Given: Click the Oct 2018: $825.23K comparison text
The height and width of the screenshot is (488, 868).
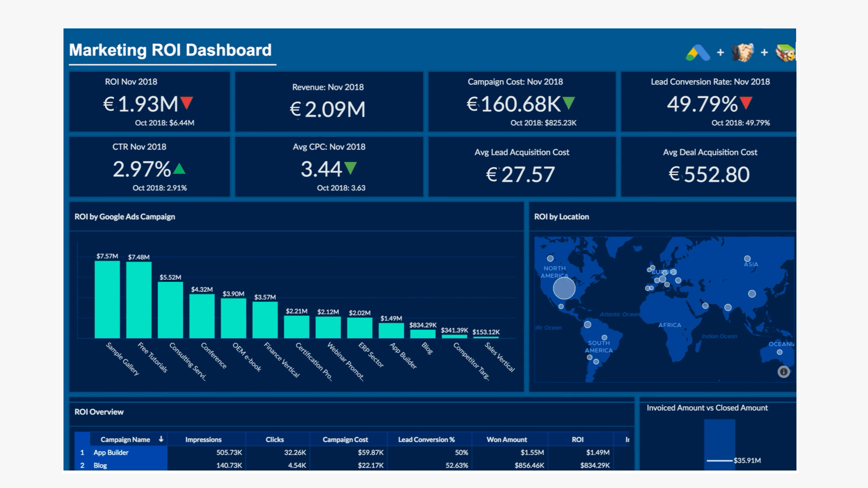Looking at the screenshot, I should point(543,123).
